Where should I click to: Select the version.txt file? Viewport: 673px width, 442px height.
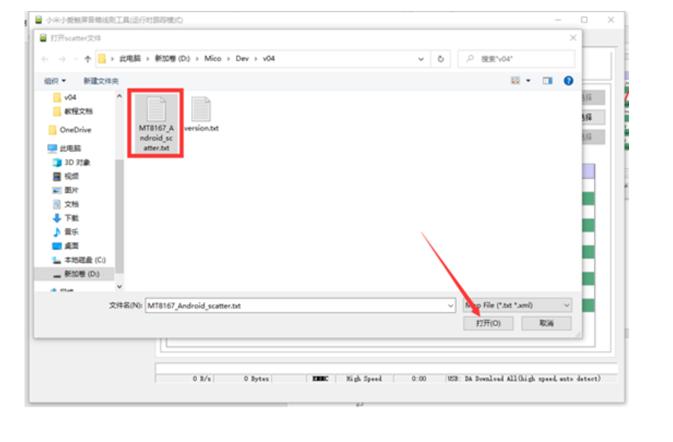[201, 115]
